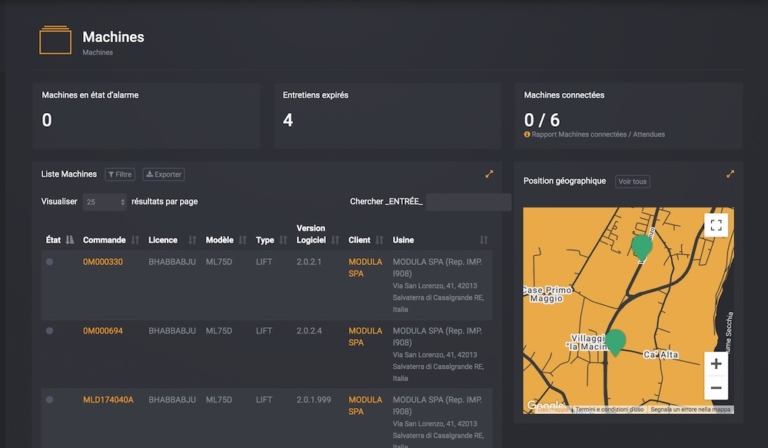Click version 2.0.1.999 cell
The height and width of the screenshot is (448, 768).
click(x=313, y=400)
